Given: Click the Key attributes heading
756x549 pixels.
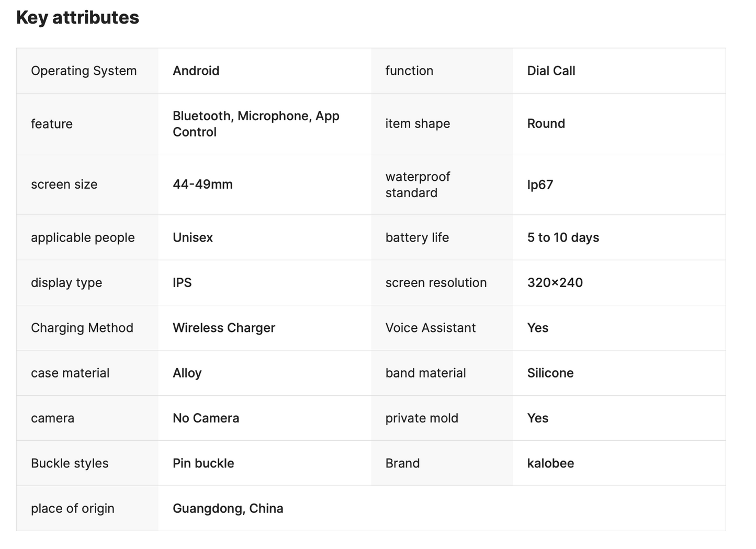Looking at the screenshot, I should click(x=77, y=18).
